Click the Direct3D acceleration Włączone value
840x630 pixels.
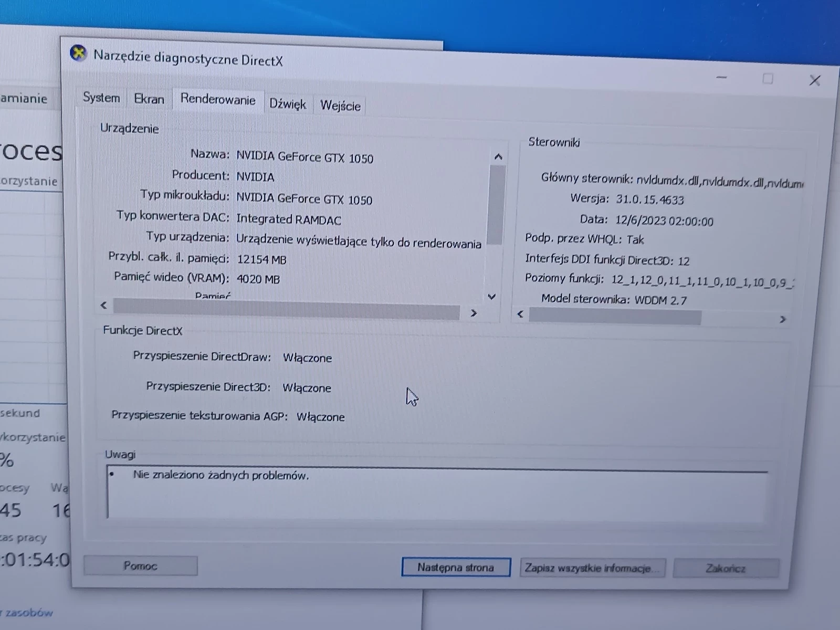307,388
